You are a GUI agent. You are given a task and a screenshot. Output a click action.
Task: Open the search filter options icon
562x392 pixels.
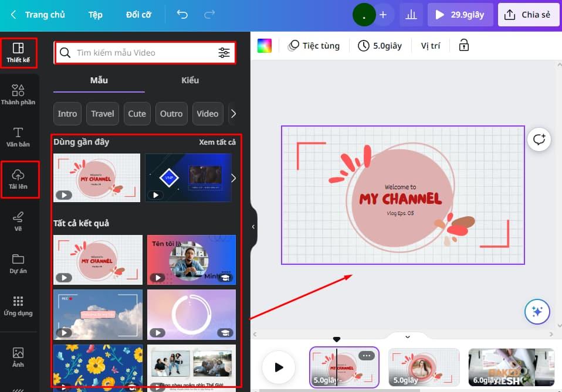[x=224, y=53]
